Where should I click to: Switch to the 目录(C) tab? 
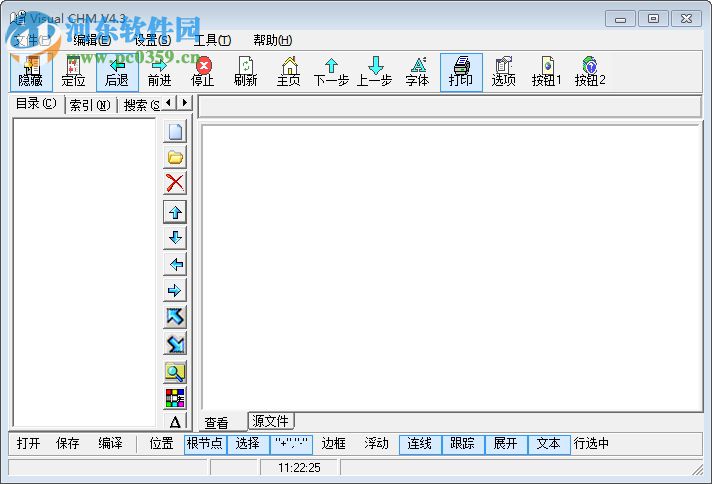tap(36, 104)
